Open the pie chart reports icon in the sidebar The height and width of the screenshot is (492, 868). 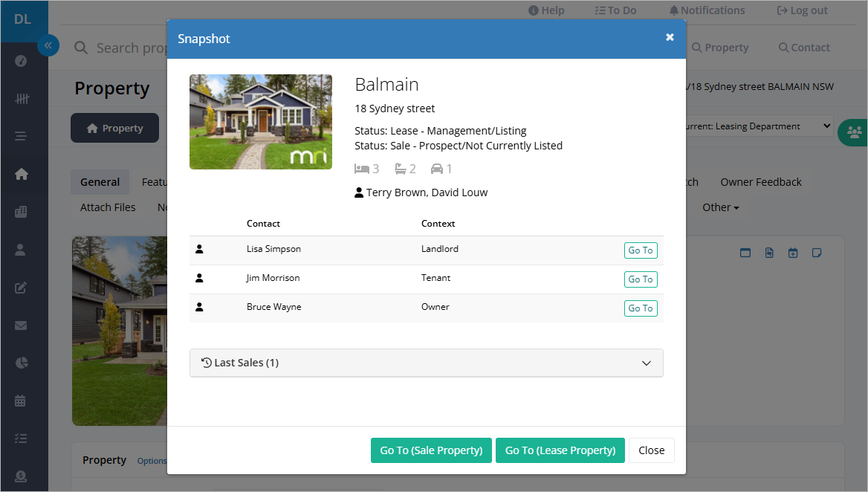coord(21,363)
